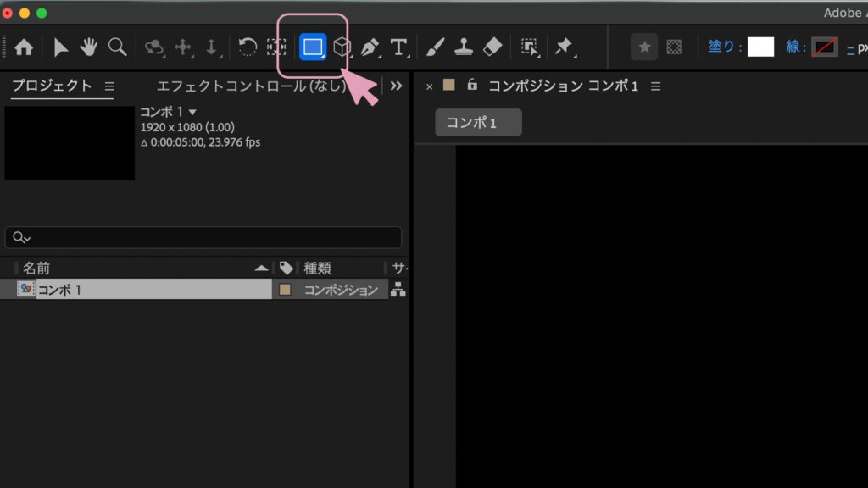The image size is (868, 488).
Task: Select the Pen tool
Action: [x=370, y=47]
